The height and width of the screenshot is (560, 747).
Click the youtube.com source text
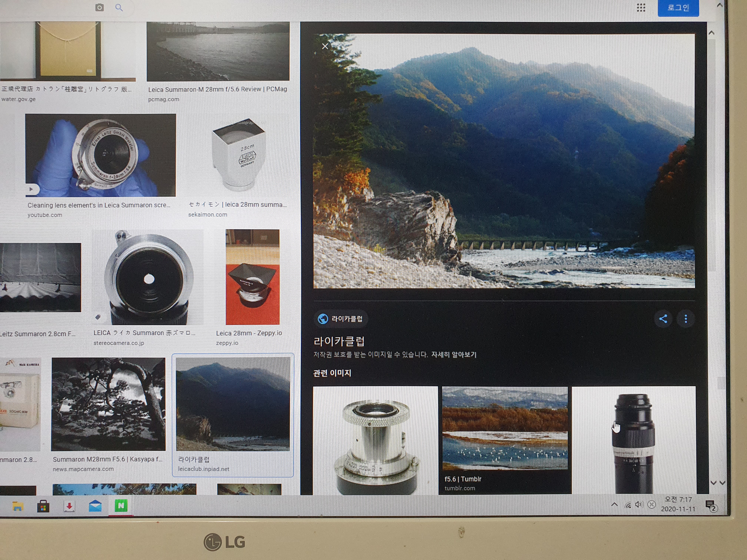point(45,215)
